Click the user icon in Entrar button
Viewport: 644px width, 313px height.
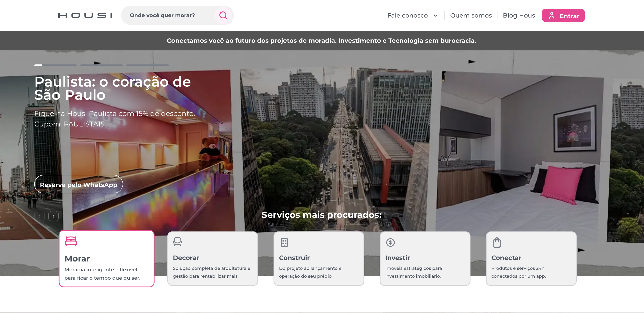[551, 16]
